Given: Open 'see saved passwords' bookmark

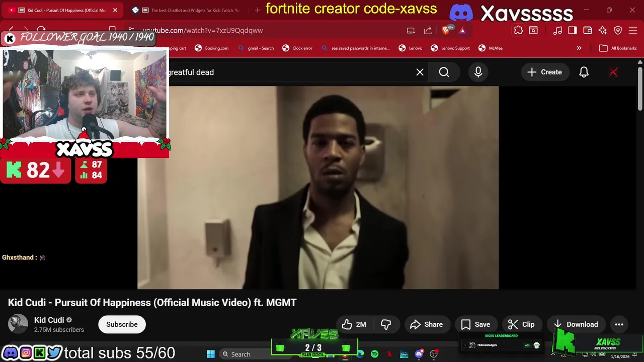Looking at the screenshot, I should pyautogui.click(x=355, y=48).
